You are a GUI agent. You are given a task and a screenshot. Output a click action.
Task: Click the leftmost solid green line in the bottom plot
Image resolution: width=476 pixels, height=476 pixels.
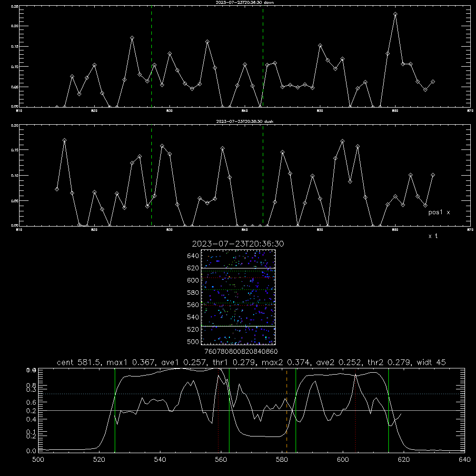115,410
